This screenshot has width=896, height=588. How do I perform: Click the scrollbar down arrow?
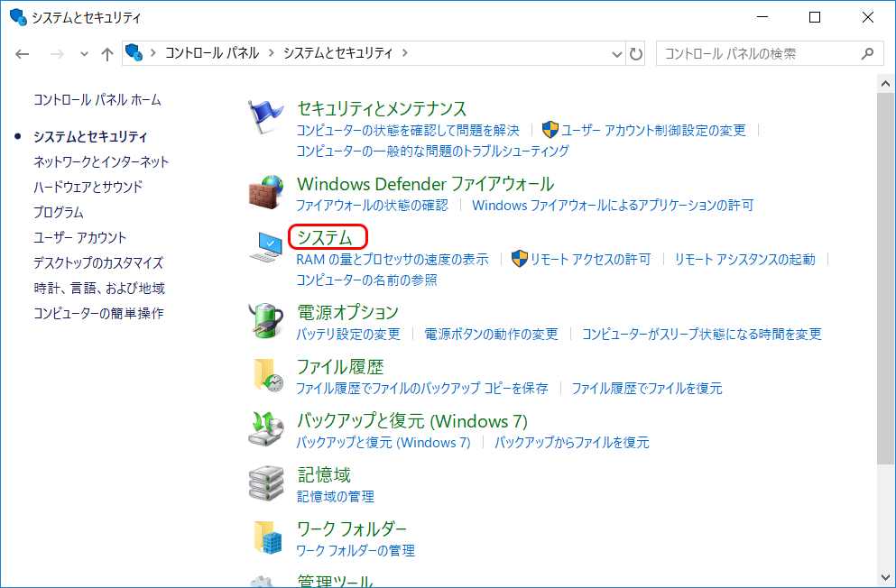(886, 578)
